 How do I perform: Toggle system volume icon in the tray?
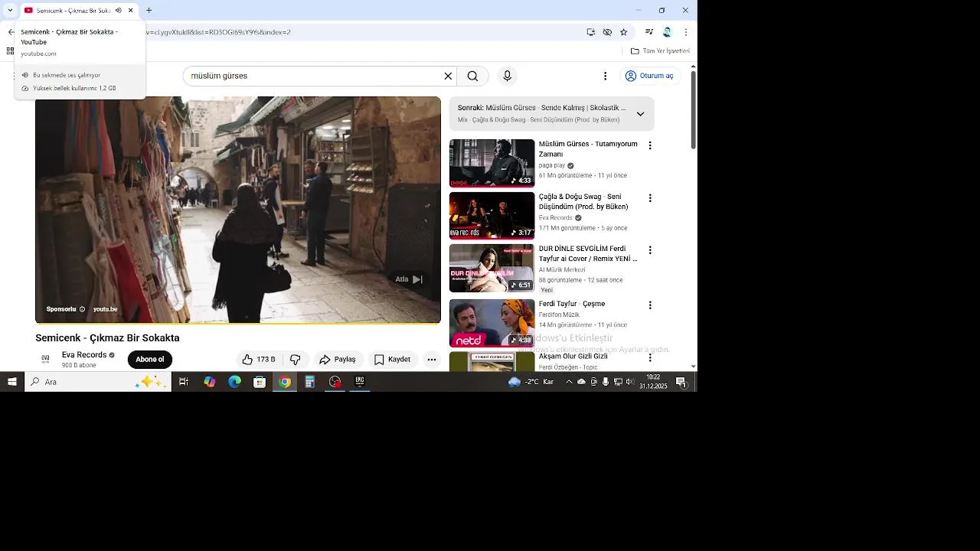629,382
